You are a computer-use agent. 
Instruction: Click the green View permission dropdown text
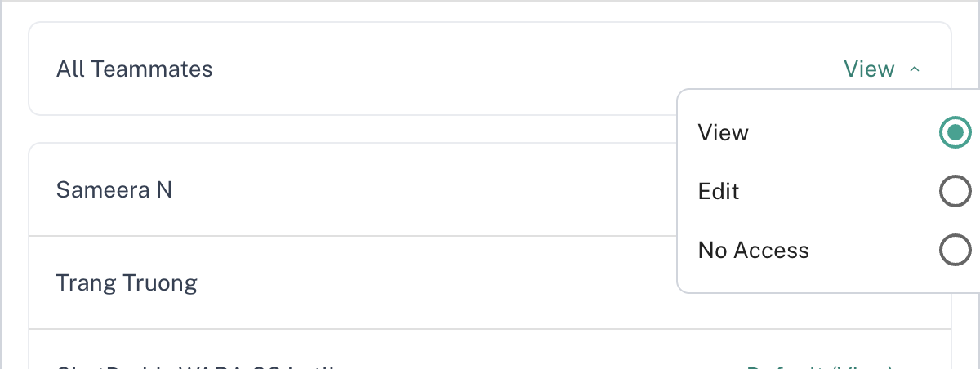[869, 69]
